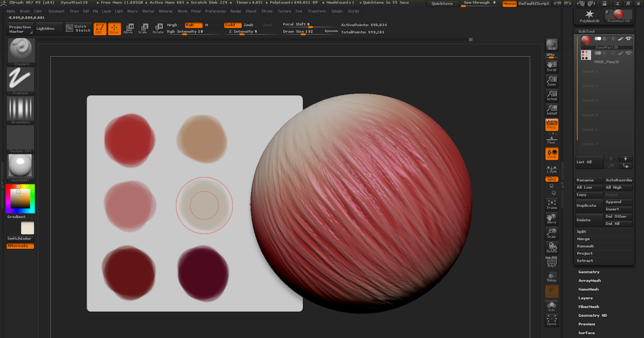Viewport: 644px width, 338px height.
Task: Pick a color in the color picker
Action: 20,199
